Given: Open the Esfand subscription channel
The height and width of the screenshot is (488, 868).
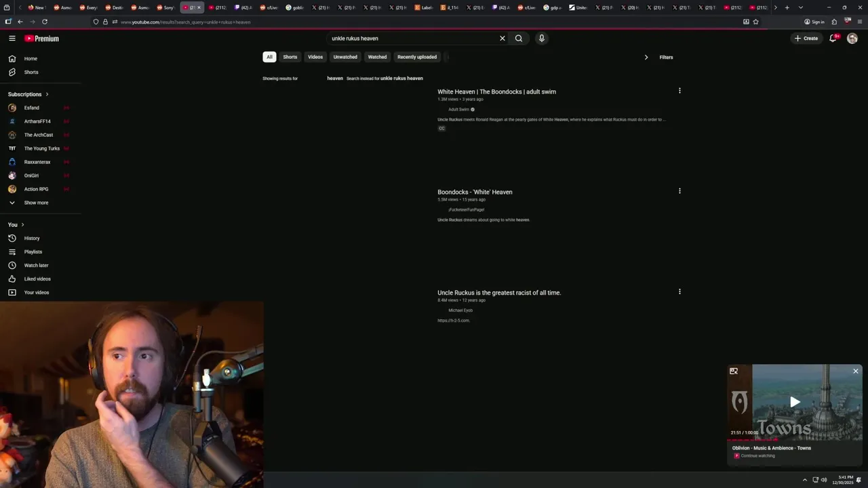Looking at the screenshot, I should tap(41, 108).
